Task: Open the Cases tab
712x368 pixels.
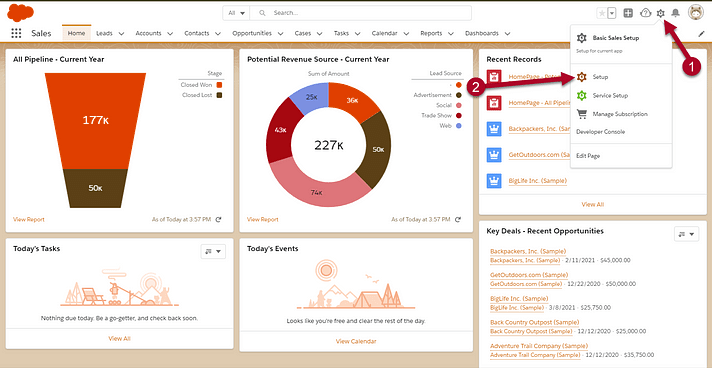Action: (x=303, y=33)
